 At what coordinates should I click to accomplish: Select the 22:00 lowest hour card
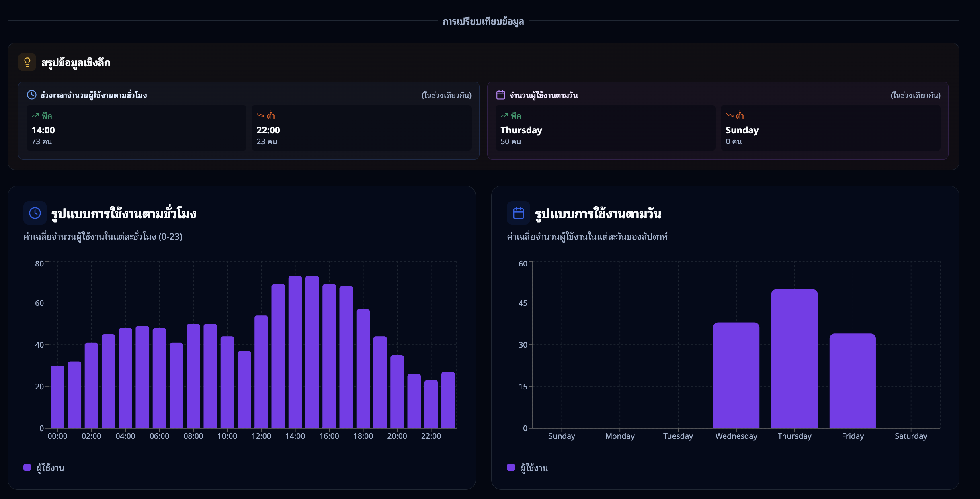point(361,128)
